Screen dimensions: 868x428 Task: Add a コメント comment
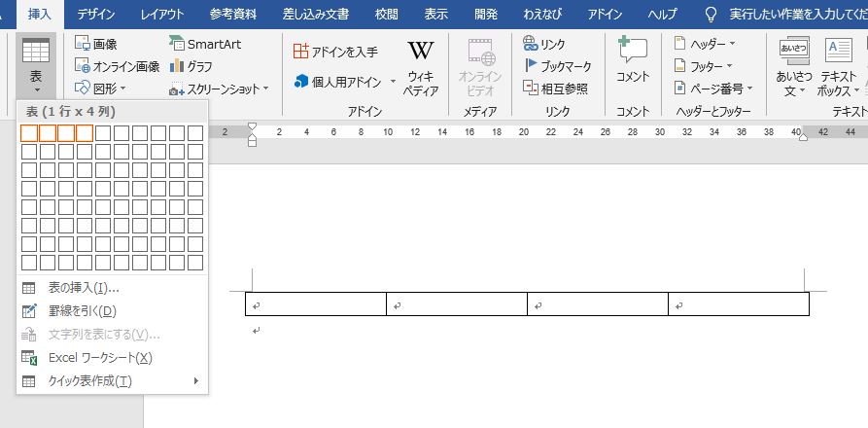(633, 59)
